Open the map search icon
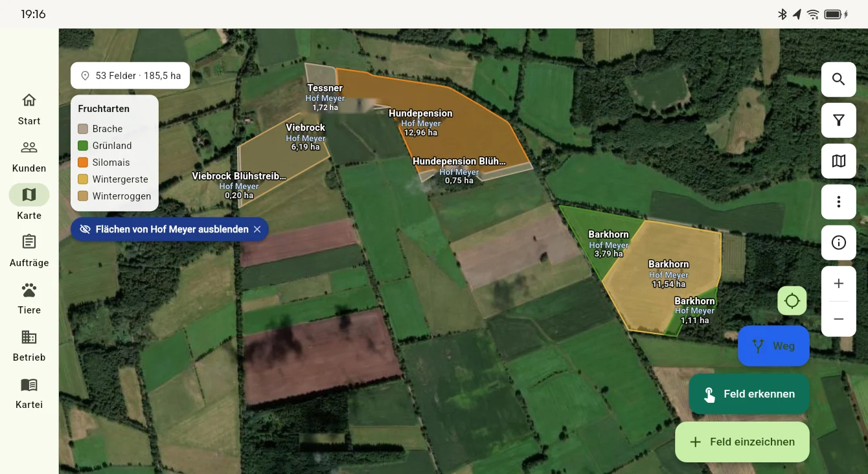 pos(838,80)
